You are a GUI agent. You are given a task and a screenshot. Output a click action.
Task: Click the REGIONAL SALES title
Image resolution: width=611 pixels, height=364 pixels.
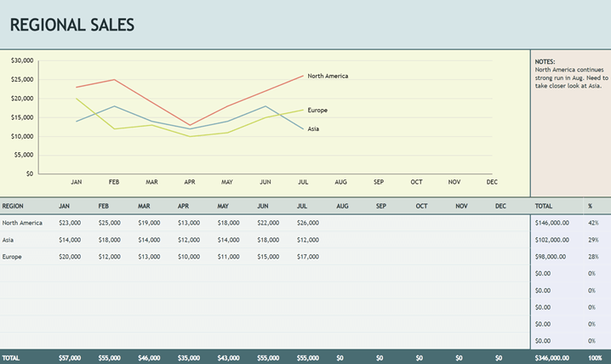click(x=72, y=25)
